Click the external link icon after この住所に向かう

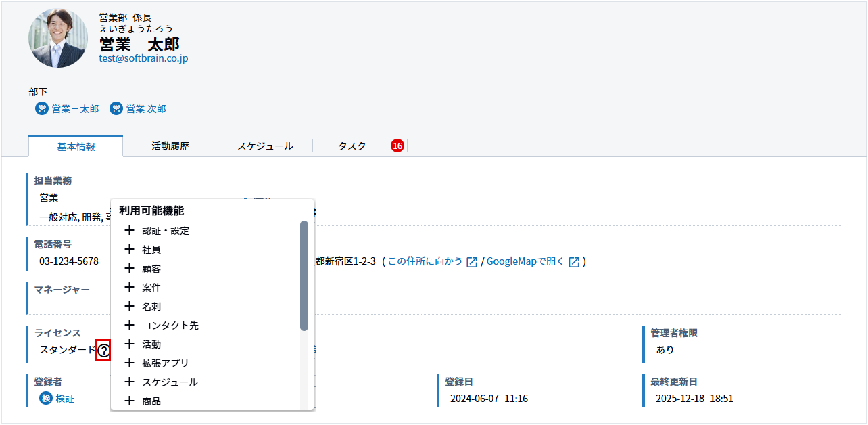tap(473, 262)
